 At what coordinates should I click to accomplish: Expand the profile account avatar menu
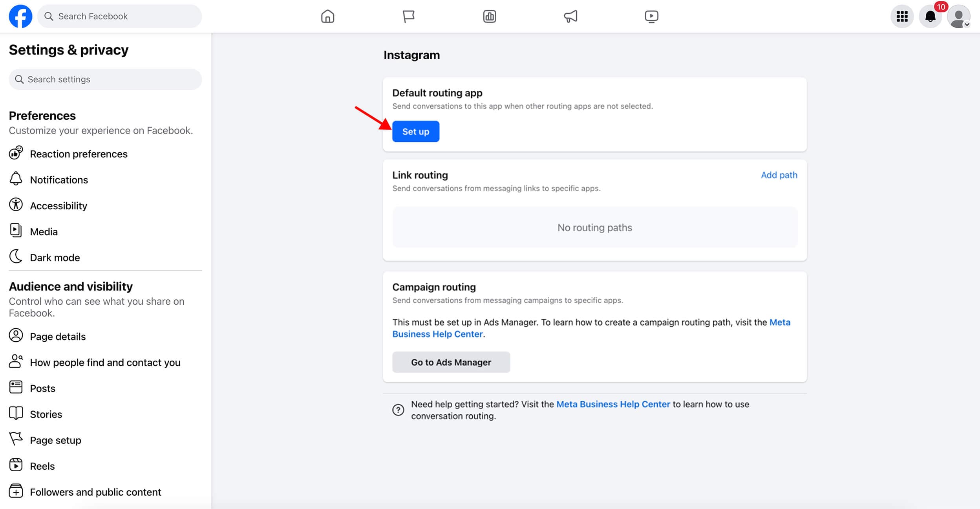pyautogui.click(x=958, y=17)
